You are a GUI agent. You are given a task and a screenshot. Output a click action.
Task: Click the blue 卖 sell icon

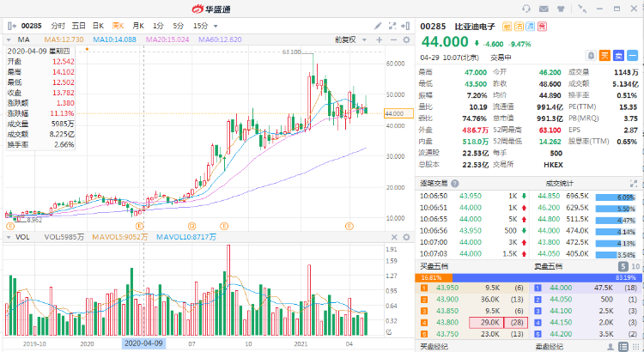[x=617, y=55]
